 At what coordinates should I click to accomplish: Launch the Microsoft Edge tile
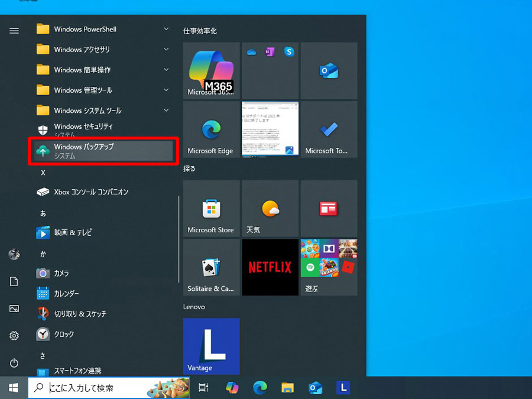pos(211,129)
